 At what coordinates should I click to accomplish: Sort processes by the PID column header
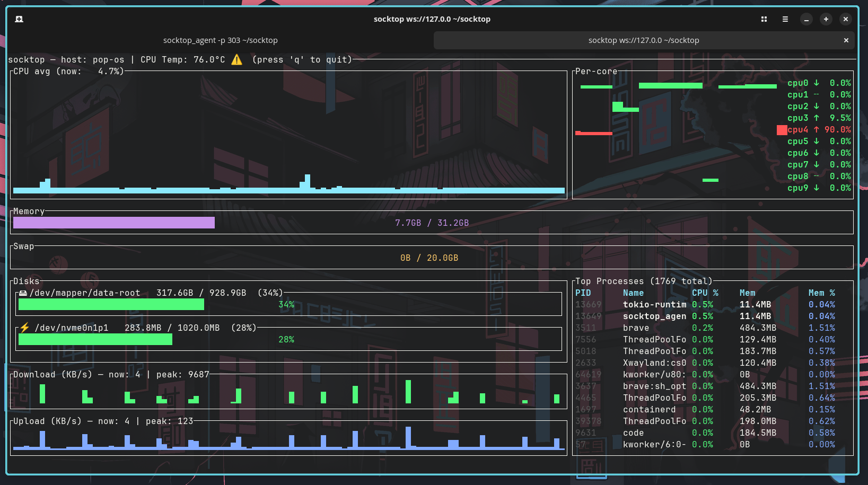tap(583, 293)
